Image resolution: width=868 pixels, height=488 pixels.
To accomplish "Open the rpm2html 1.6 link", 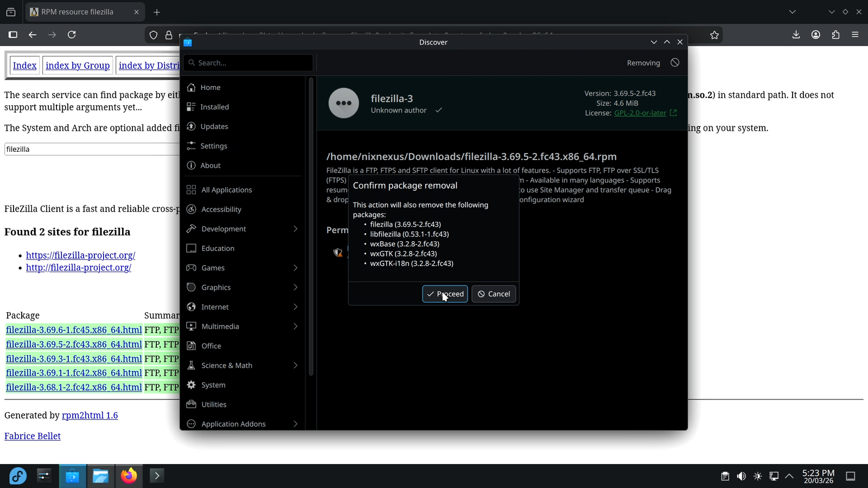I will (x=90, y=415).
